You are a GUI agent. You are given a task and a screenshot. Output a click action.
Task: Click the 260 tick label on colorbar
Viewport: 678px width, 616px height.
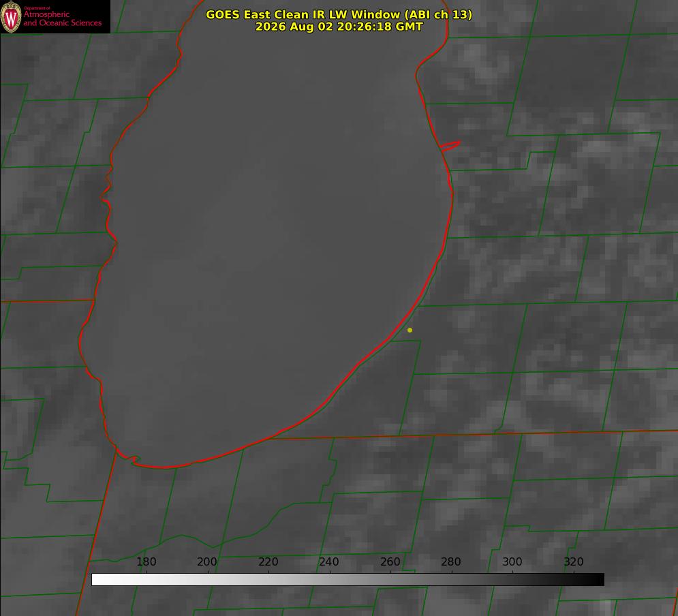pos(390,561)
